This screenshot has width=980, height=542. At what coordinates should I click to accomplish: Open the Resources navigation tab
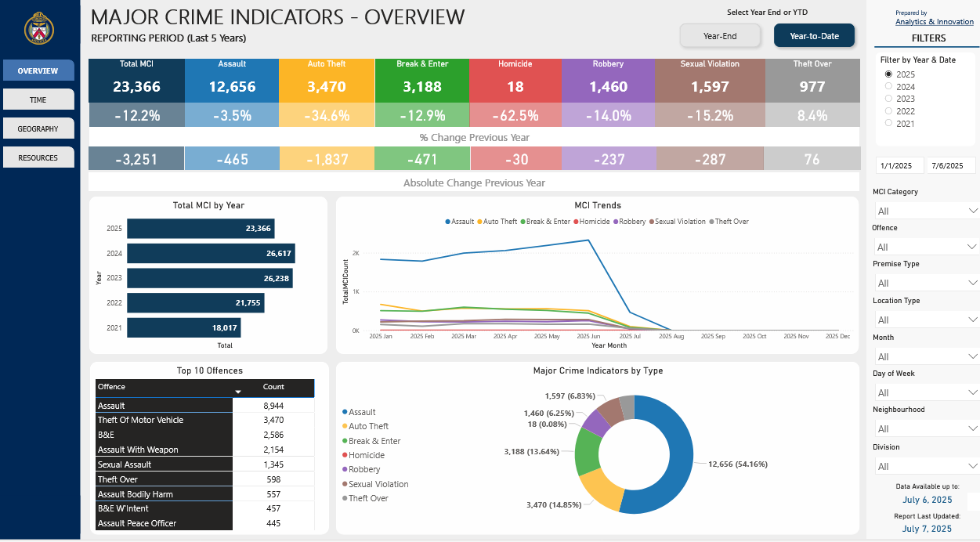click(38, 157)
